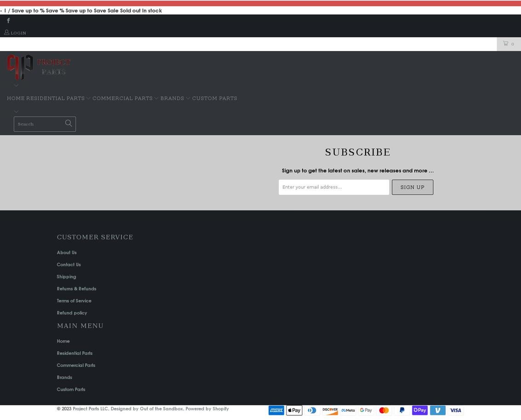The image size is (521, 420).
Task: Click the email address input field
Action: coord(333,187)
